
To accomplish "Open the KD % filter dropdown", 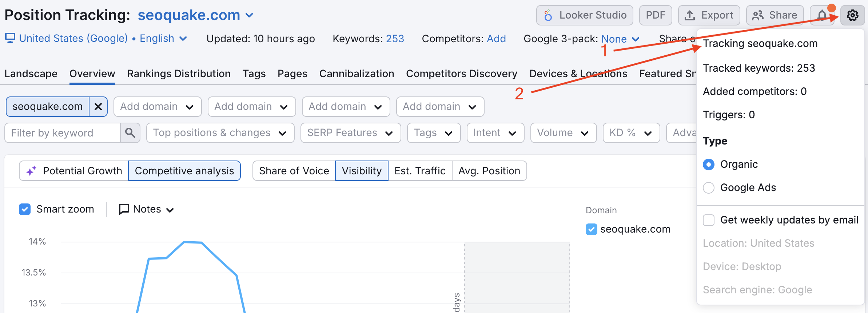I will coord(632,133).
